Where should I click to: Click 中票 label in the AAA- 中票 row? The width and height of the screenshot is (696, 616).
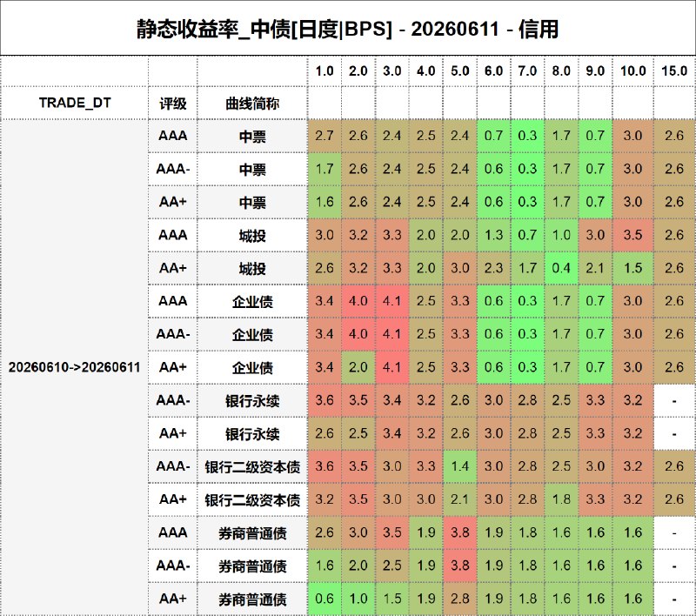click(x=252, y=170)
